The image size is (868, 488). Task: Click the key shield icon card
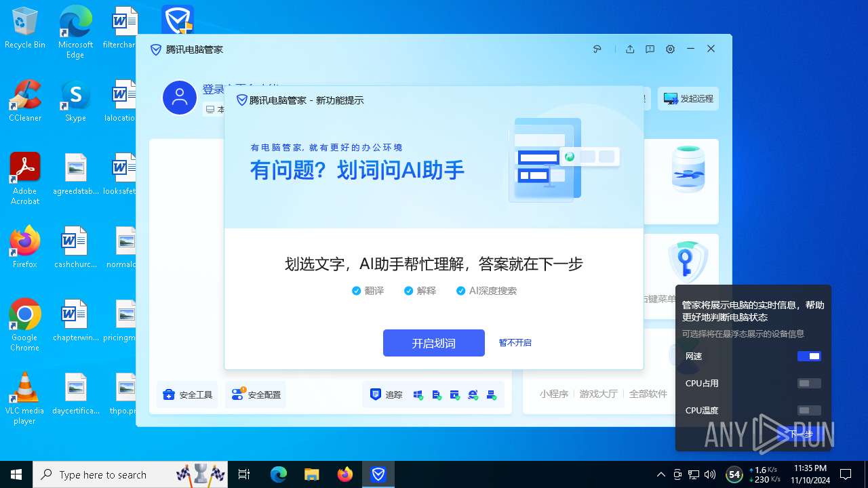tap(688, 262)
